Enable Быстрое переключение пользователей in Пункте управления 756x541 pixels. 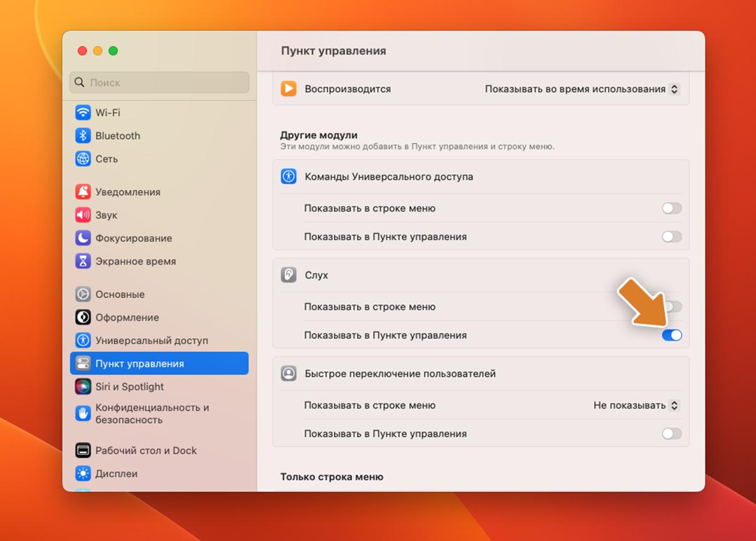[672, 434]
